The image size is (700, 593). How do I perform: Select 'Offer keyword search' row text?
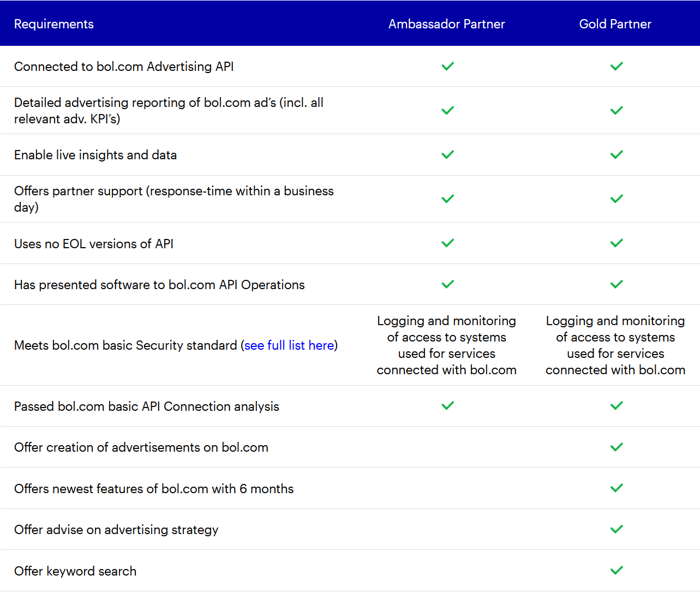75,571
